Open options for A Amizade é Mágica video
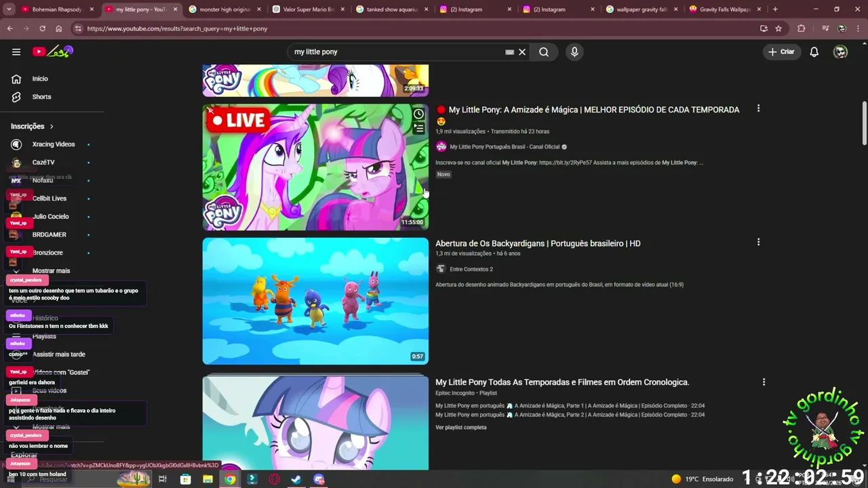Screen dimensions: 868x488 [758, 108]
